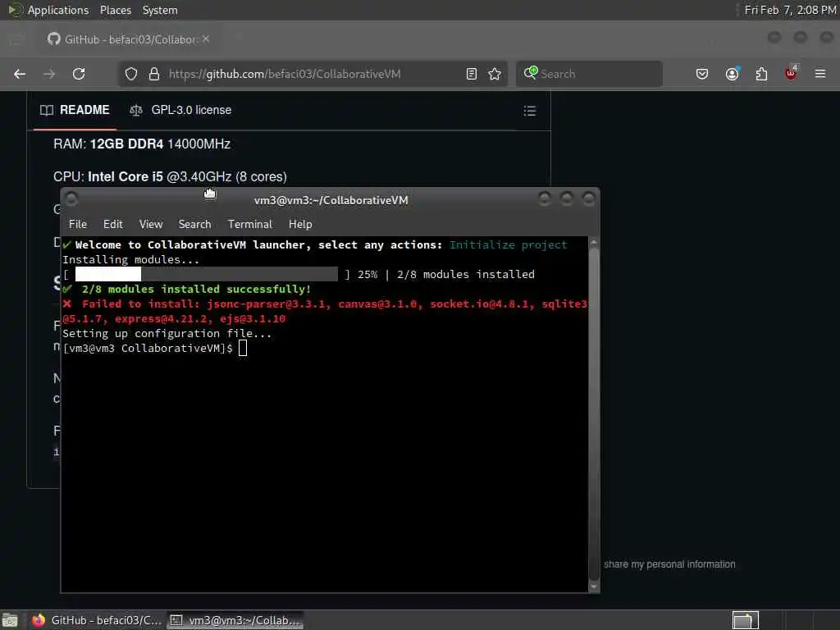Open the Firefox account icon
The image size is (840, 630).
[x=733, y=74]
